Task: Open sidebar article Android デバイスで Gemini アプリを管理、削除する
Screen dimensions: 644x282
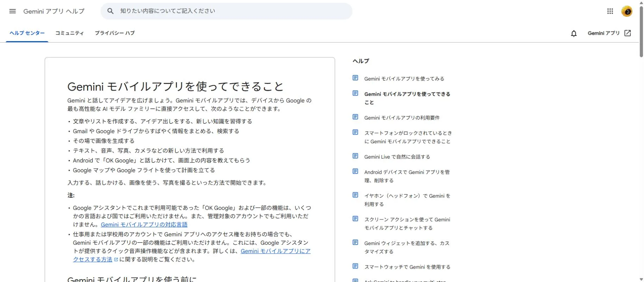Action: (x=407, y=176)
